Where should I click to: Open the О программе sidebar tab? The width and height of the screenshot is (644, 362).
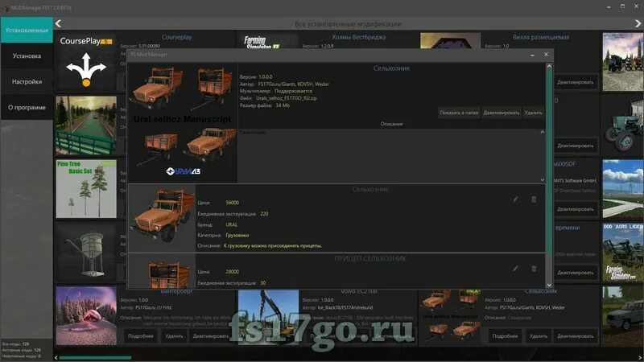27,107
